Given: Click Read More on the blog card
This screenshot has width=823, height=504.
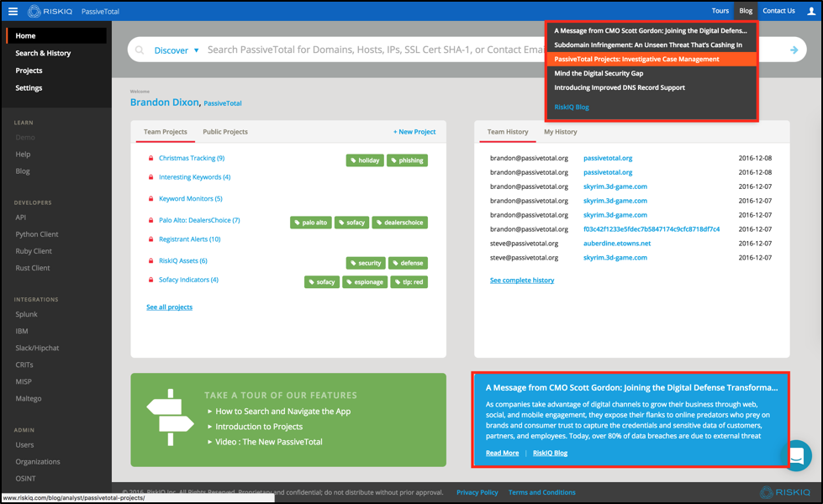Looking at the screenshot, I should pyautogui.click(x=503, y=453).
